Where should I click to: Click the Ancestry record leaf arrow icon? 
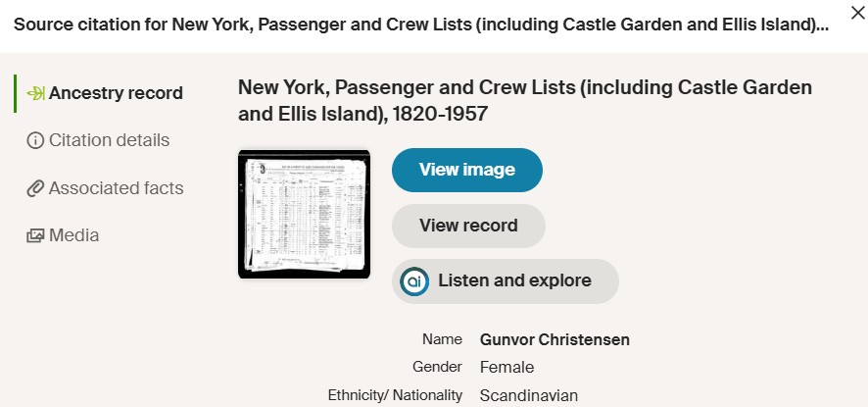pyautogui.click(x=35, y=94)
